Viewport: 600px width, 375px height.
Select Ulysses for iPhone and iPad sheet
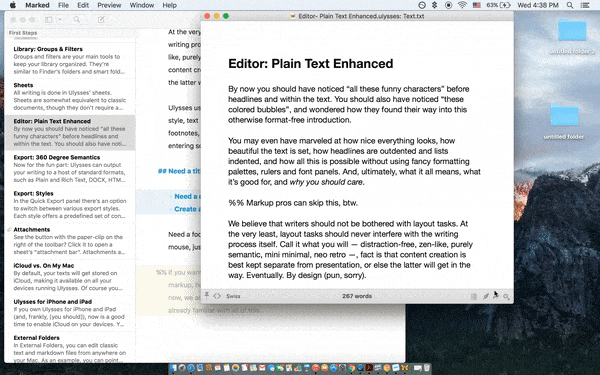coord(70,313)
